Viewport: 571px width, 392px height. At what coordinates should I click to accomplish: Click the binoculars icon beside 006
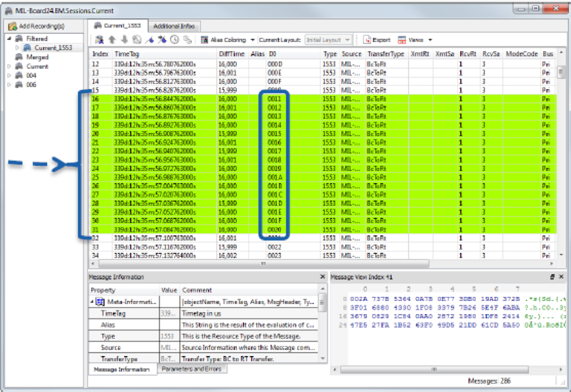pos(19,85)
